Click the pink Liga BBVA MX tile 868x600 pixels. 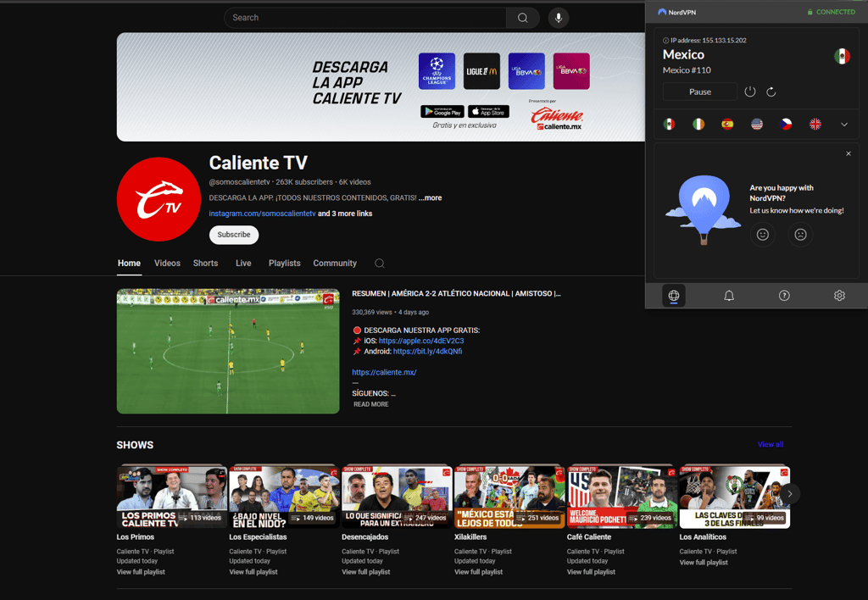(x=571, y=71)
